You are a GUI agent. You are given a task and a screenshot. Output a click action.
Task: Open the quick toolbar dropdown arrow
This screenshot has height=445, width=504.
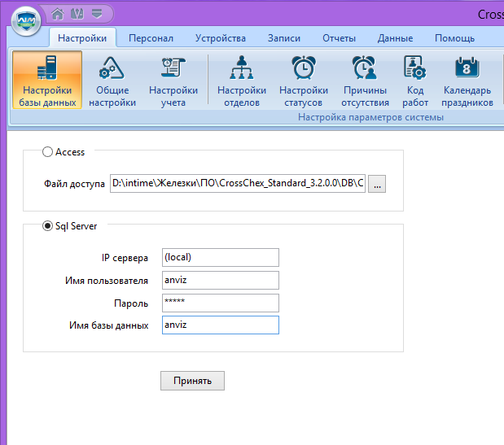(x=97, y=14)
